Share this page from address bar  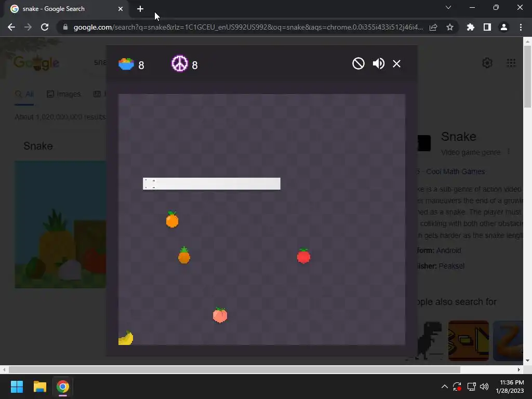tap(433, 27)
